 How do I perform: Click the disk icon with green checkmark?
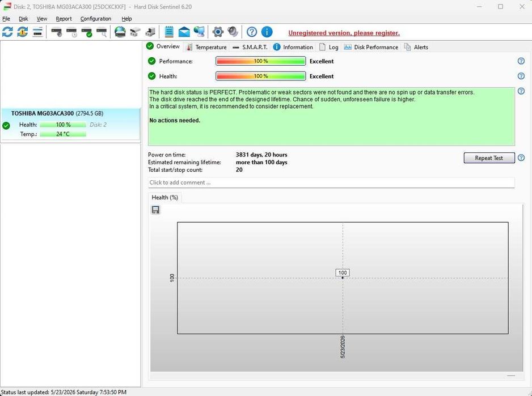tap(87, 32)
